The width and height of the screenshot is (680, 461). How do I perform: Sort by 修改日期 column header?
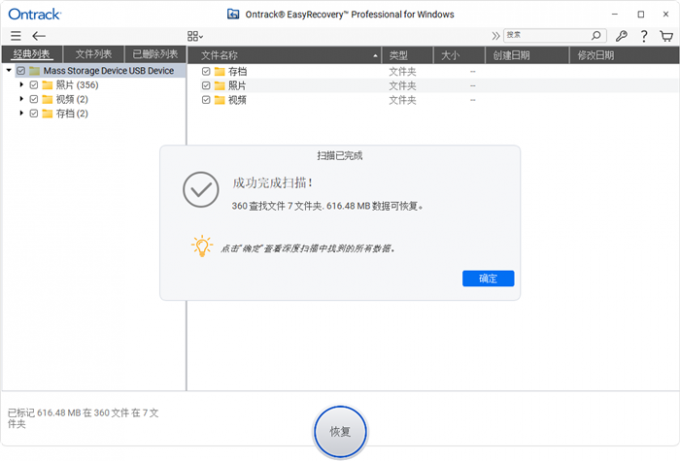click(x=624, y=55)
